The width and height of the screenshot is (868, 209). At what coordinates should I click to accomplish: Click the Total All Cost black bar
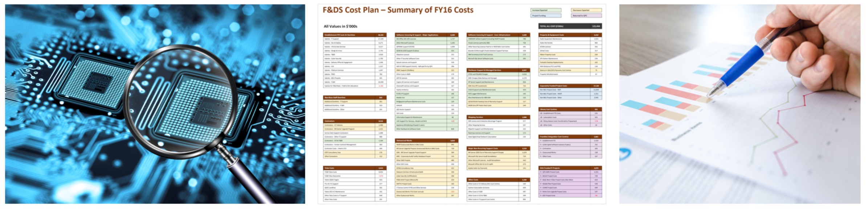570,26
